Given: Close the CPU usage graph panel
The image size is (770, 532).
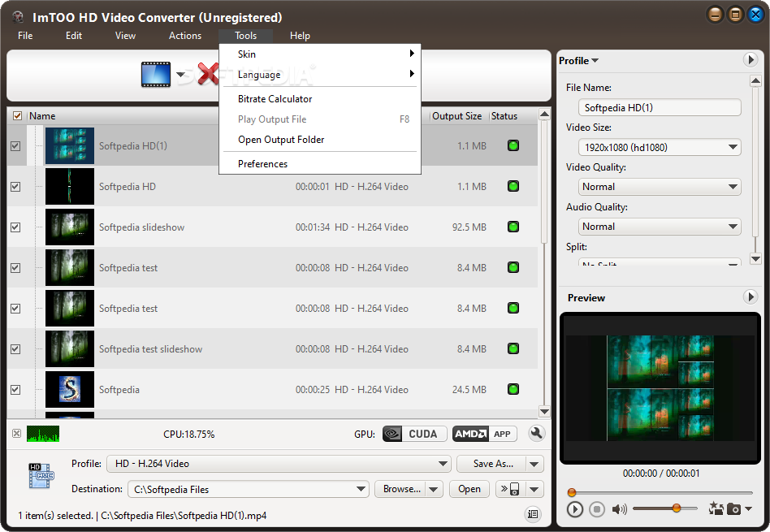Looking at the screenshot, I should click(x=17, y=433).
